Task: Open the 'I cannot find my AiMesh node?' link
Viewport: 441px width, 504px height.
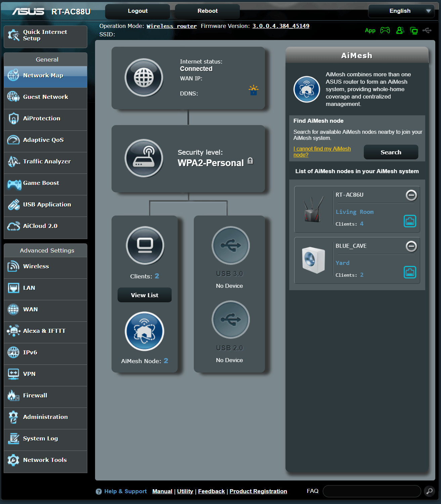Action: pos(322,152)
